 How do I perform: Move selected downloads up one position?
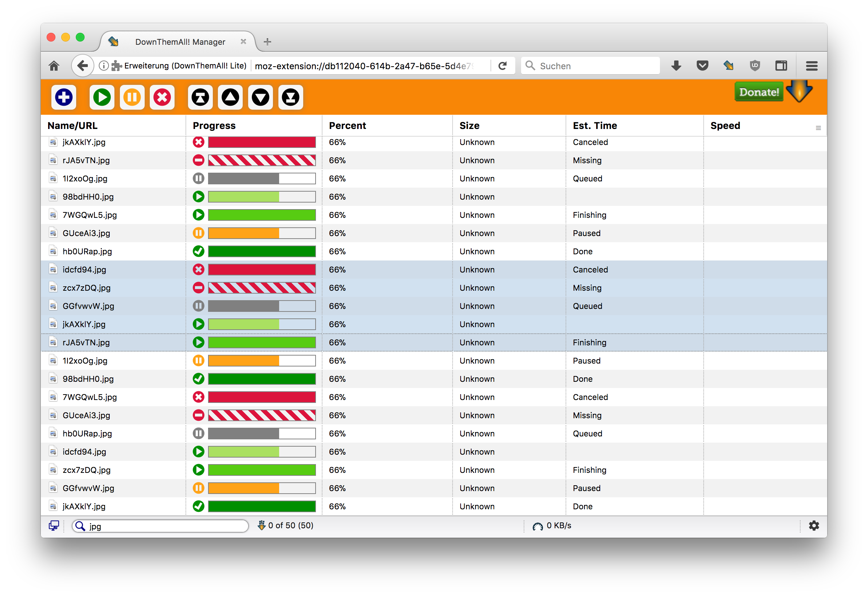230,98
